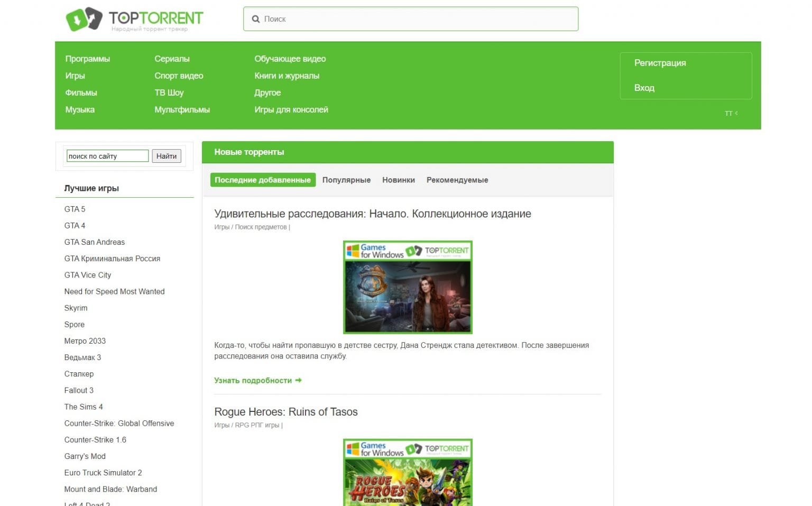Switch to the Рекомендуемые tab
The image size is (812, 506).
click(457, 180)
